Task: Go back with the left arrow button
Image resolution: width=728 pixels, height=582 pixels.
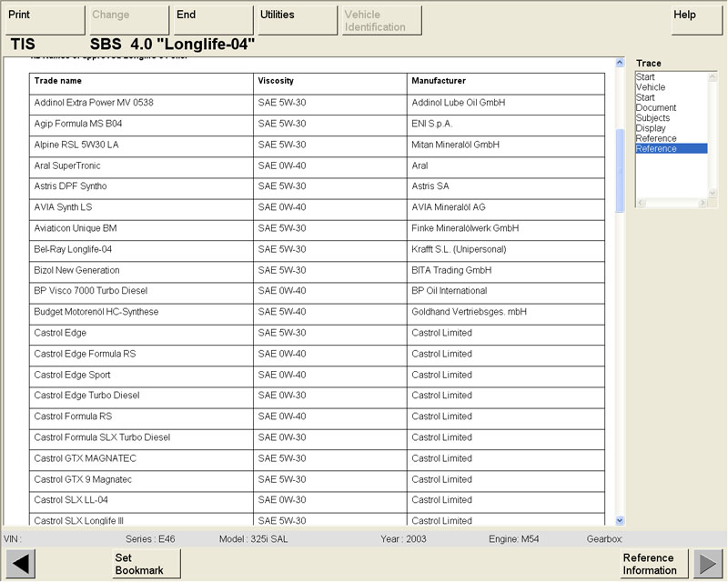Action: click(20, 564)
